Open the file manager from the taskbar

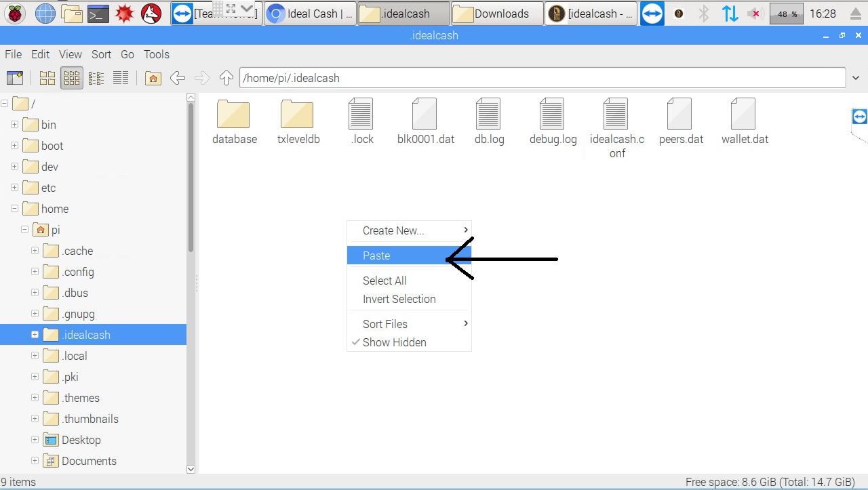(71, 13)
